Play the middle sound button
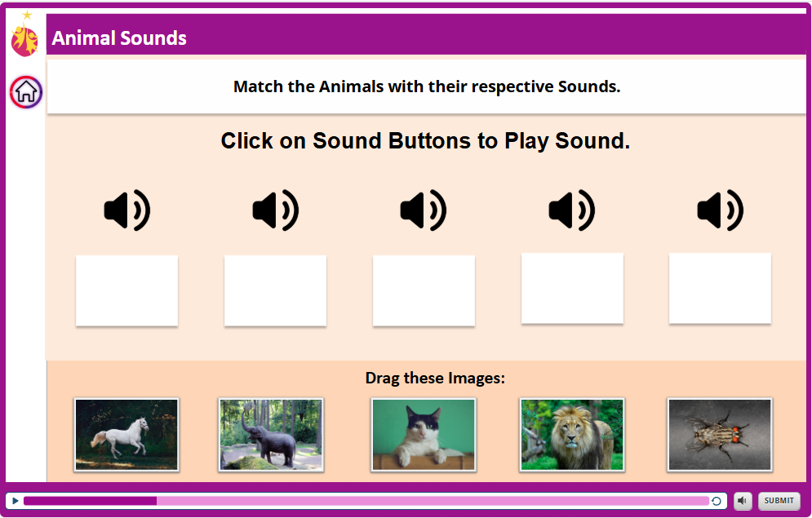The height and width of the screenshot is (518, 812). coord(424,210)
